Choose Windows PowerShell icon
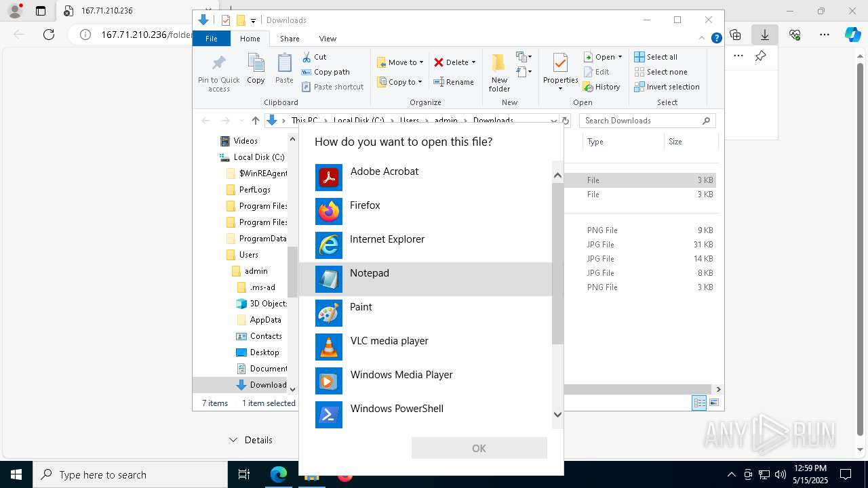868x488 pixels. coord(329,415)
